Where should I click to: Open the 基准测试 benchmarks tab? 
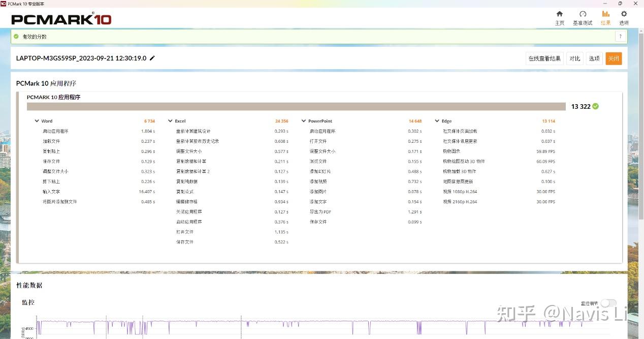click(583, 18)
